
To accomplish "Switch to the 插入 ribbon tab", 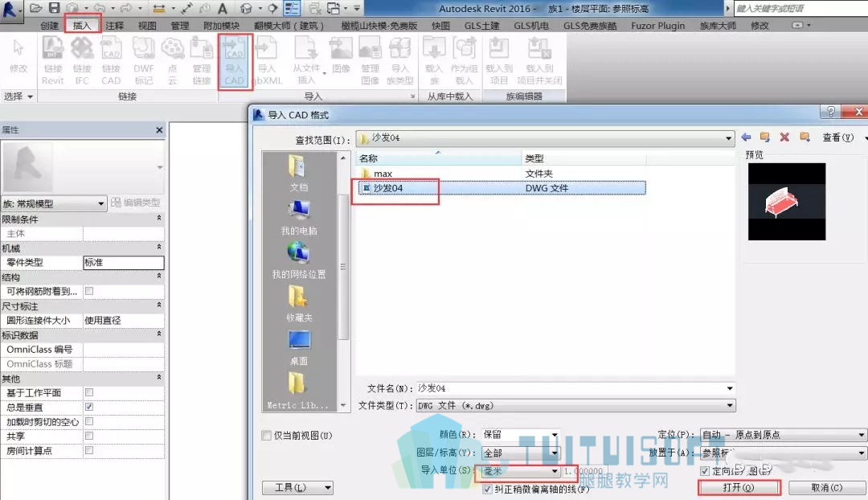I will tap(81, 26).
